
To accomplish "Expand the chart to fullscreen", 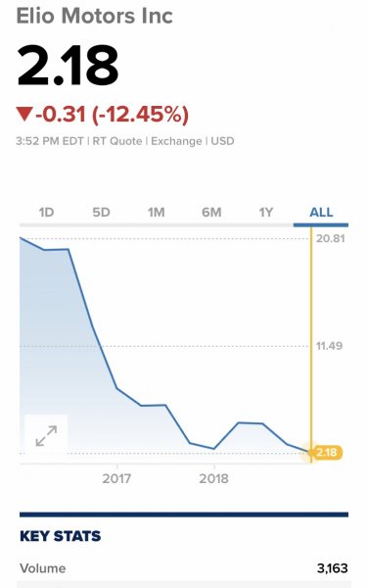I will point(46,436).
